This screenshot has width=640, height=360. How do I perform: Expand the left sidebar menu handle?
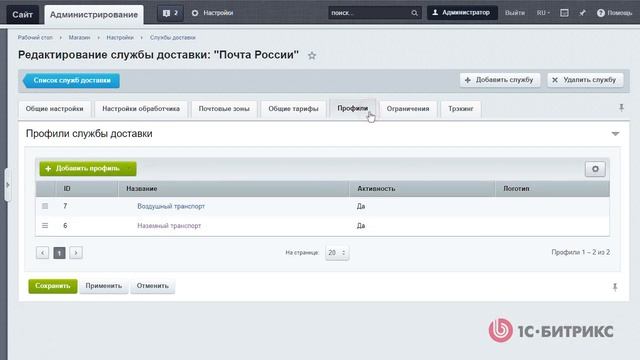point(7,185)
